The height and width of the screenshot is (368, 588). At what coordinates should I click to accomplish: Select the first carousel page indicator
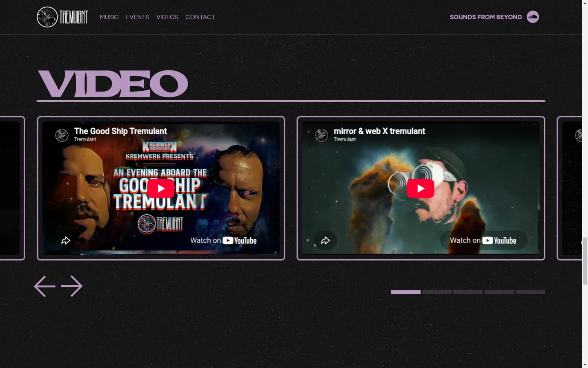click(x=406, y=292)
